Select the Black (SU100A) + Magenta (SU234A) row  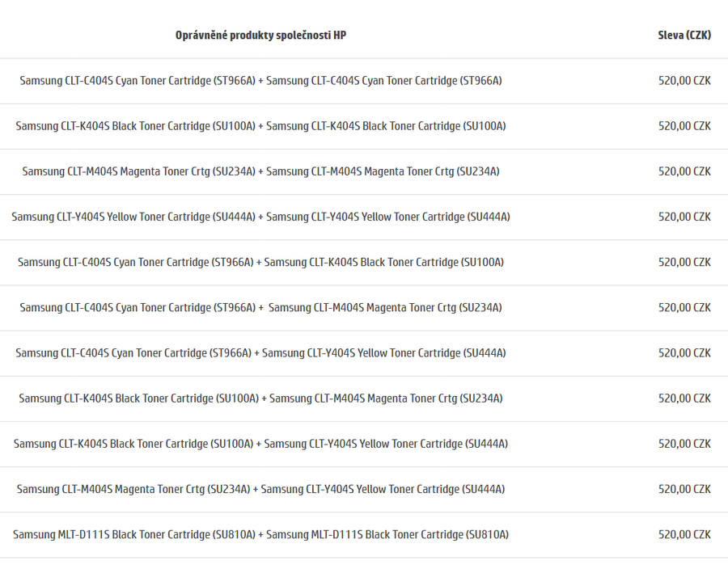pos(364,399)
